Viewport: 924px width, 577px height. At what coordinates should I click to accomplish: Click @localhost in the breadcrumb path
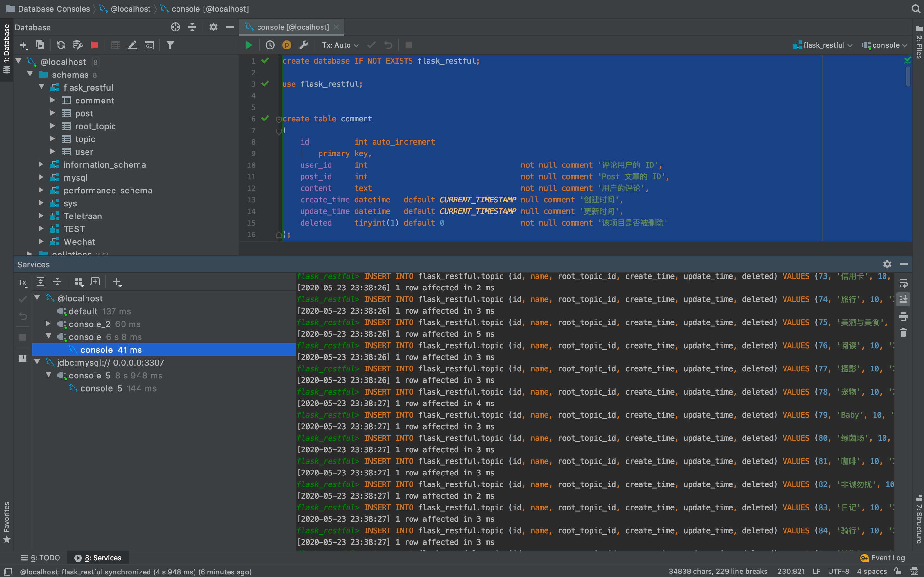coord(130,9)
